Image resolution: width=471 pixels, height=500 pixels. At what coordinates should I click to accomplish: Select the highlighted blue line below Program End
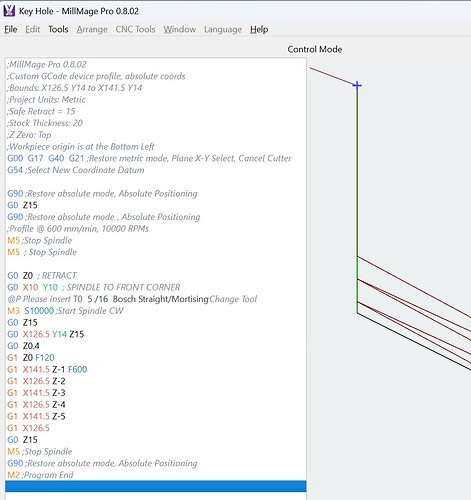tap(156, 486)
